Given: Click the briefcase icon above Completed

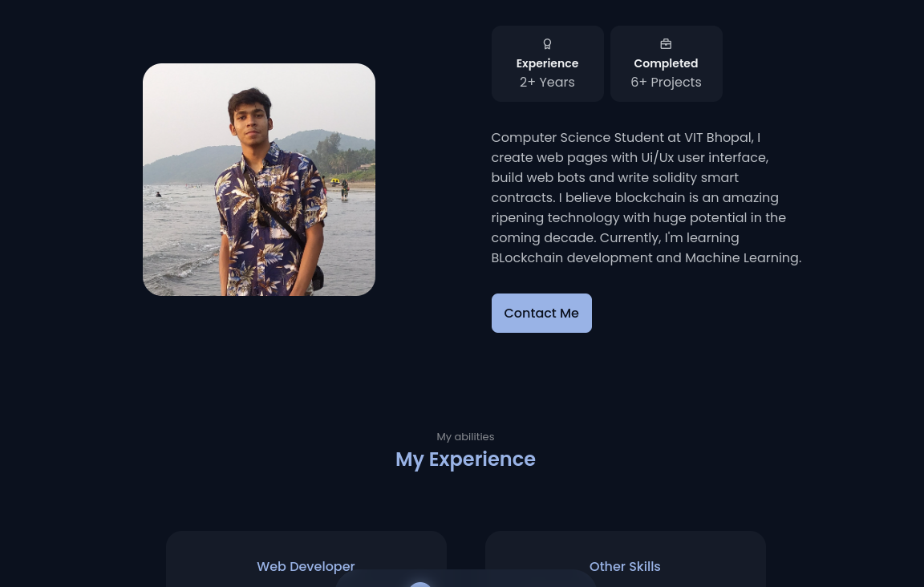Looking at the screenshot, I should (666, 44).
